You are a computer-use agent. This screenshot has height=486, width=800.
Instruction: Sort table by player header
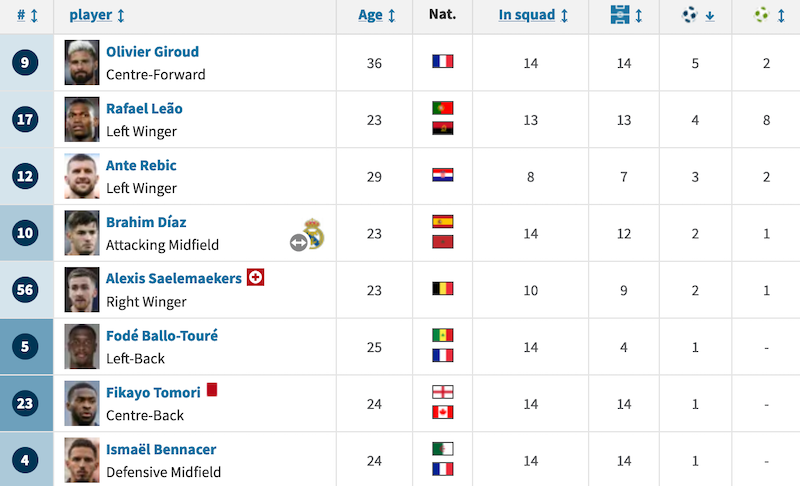click(97, 15)
